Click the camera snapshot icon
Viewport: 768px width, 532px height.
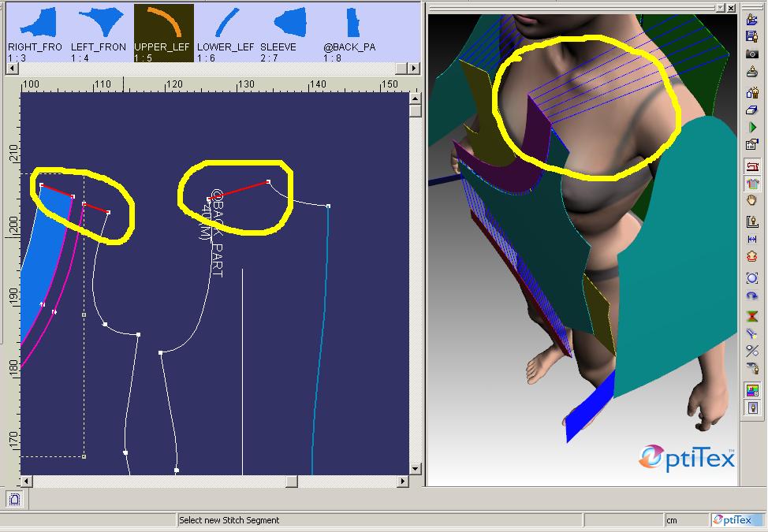(752, 54)
